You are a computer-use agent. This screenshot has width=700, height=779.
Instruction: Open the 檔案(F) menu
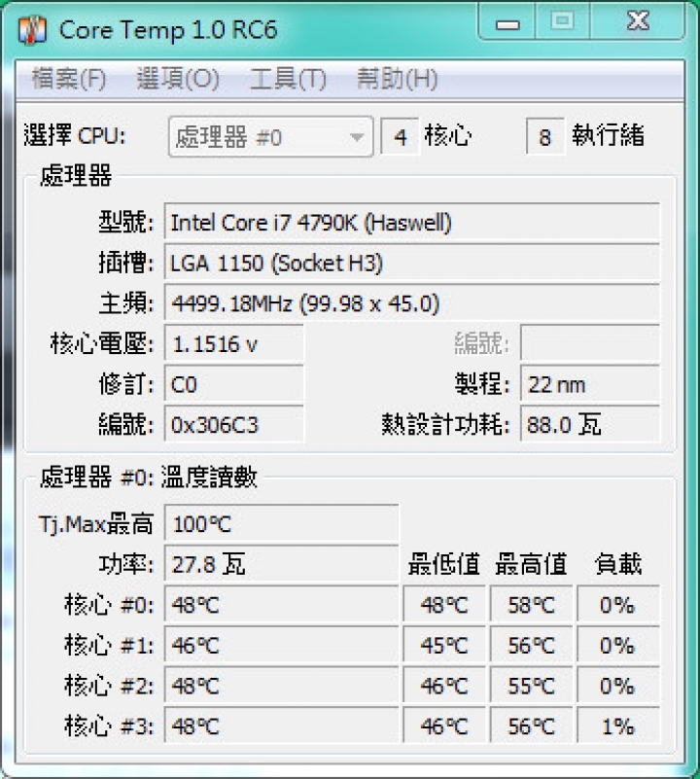coord(69,79)
